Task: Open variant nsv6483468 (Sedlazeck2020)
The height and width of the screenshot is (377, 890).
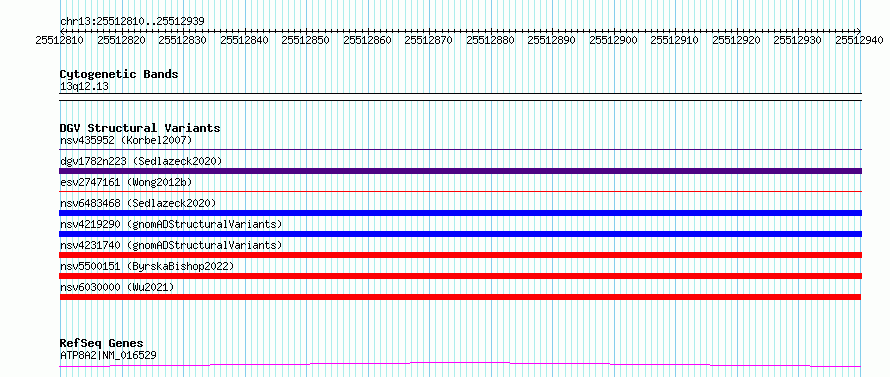Action: [x=138, y=203]
